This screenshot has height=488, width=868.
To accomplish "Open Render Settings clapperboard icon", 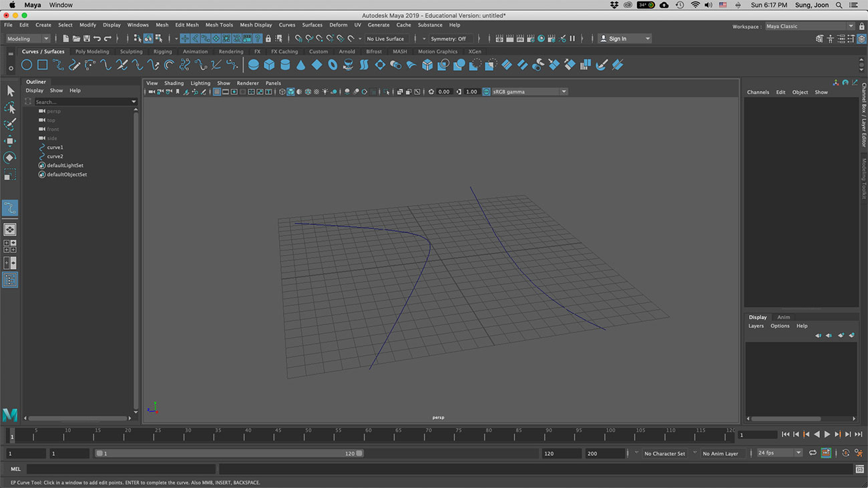I will click(x=530, y=39).
